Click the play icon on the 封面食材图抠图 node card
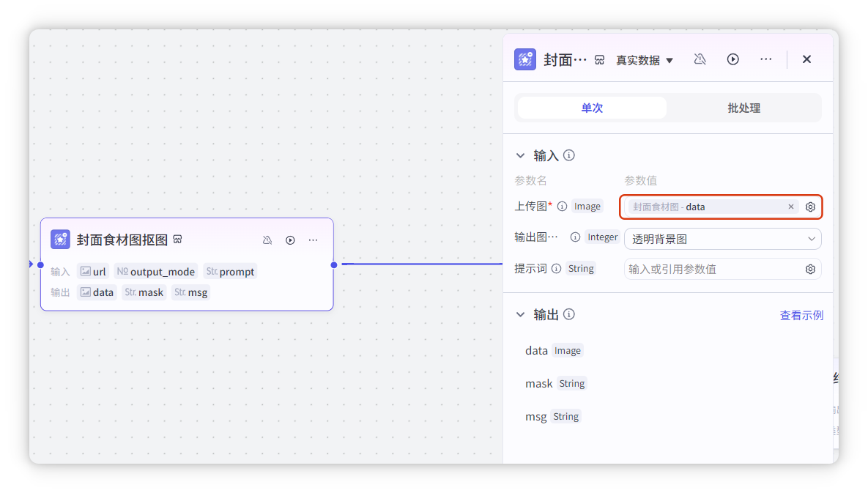The width and height of the screenshot is (868, 493). 290,240
